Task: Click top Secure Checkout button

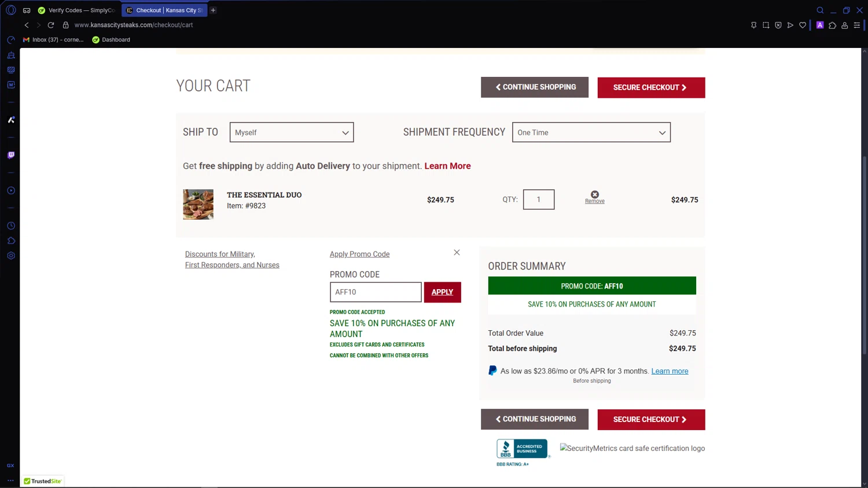Action: pos(651,87)
